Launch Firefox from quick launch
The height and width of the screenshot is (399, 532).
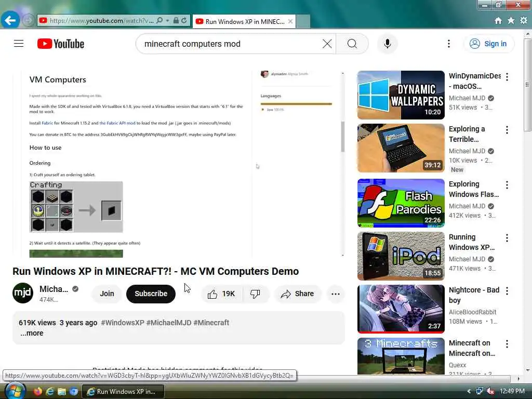(37, 391)
